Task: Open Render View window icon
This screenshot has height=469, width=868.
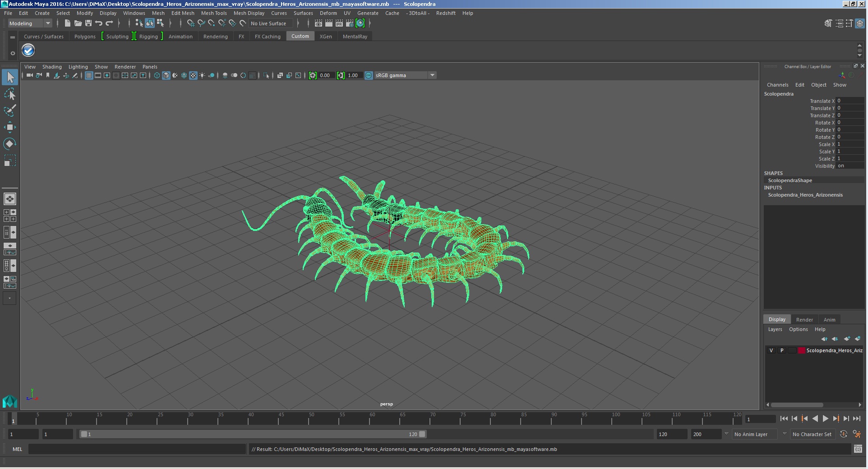Action: pyautogui.click(x=319, y=23)
